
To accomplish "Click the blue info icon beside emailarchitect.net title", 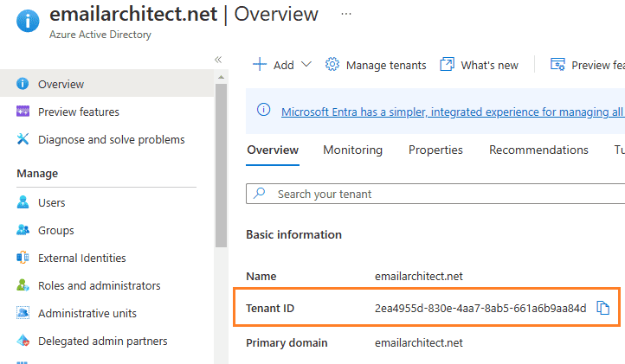I will coord(28,20).
